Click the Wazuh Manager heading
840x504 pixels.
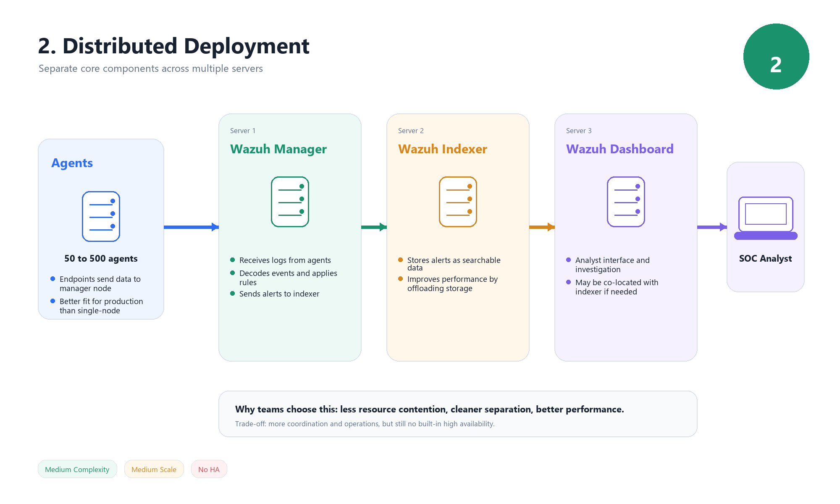click(x=278, y=149)
